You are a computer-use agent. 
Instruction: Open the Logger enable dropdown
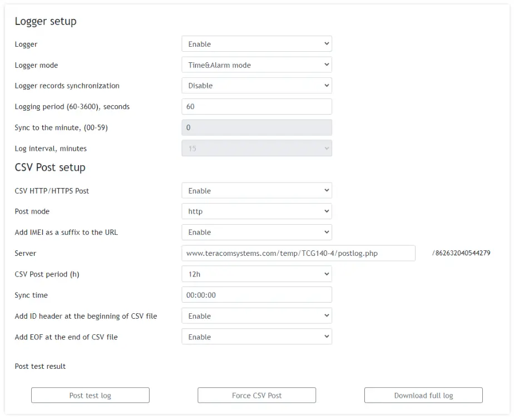tap(256, 44)
